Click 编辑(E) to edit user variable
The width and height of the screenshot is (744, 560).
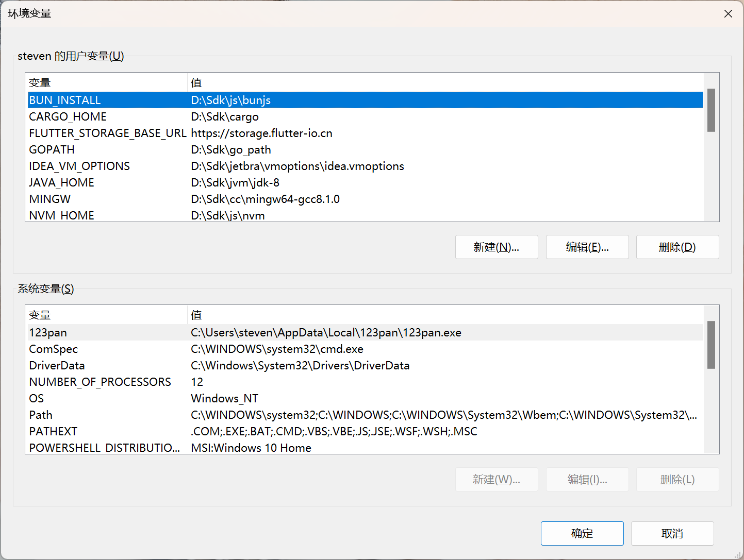point(587,247)
